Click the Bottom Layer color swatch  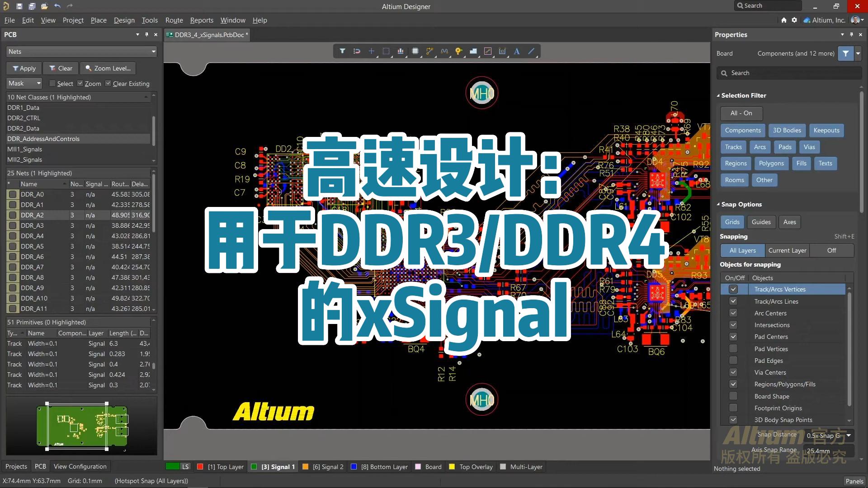click(x=354, y=467)
